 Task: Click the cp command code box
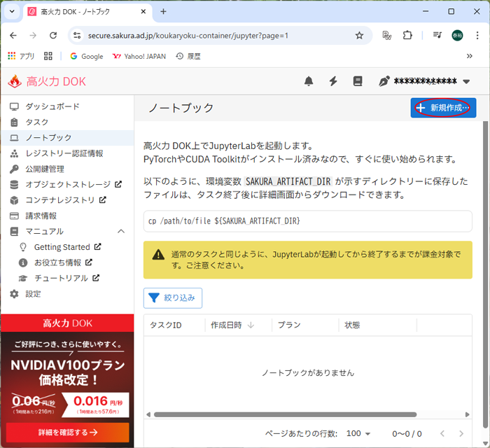coord(308,221)
